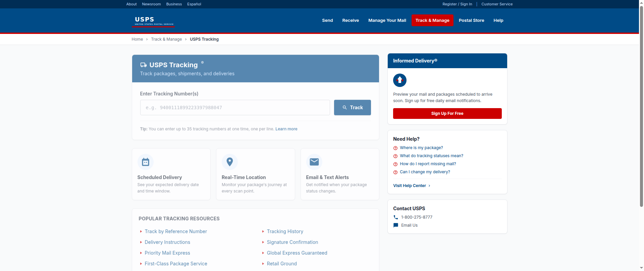Go to Home breadcrumb
Viewport: 644px width, 271px height.
[x=137, y=39]
